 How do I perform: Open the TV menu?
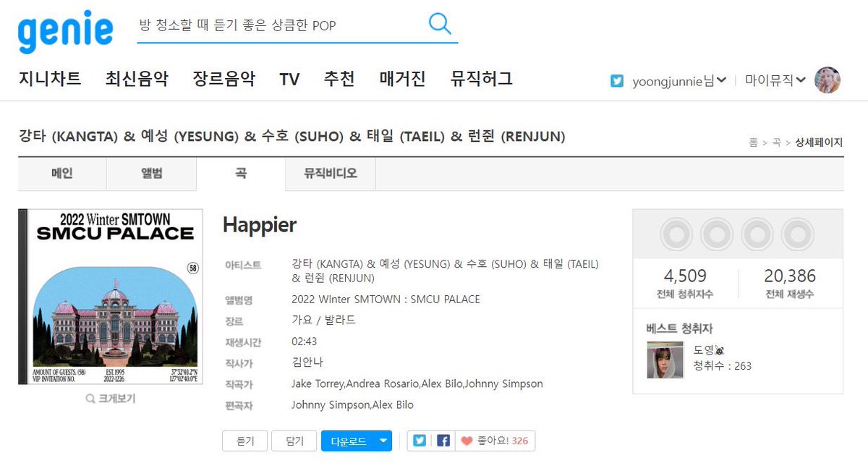[x=289, y=79]
